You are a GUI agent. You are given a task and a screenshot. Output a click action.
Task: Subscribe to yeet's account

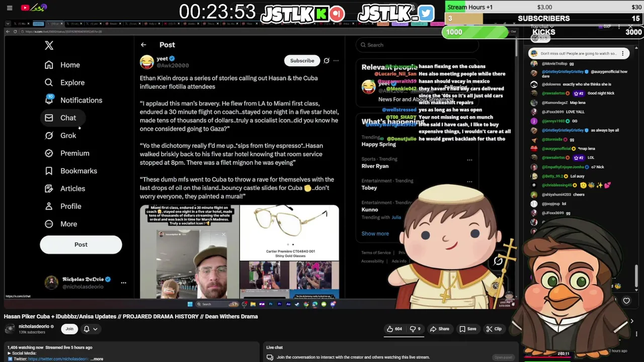click(x=302, y=60)
